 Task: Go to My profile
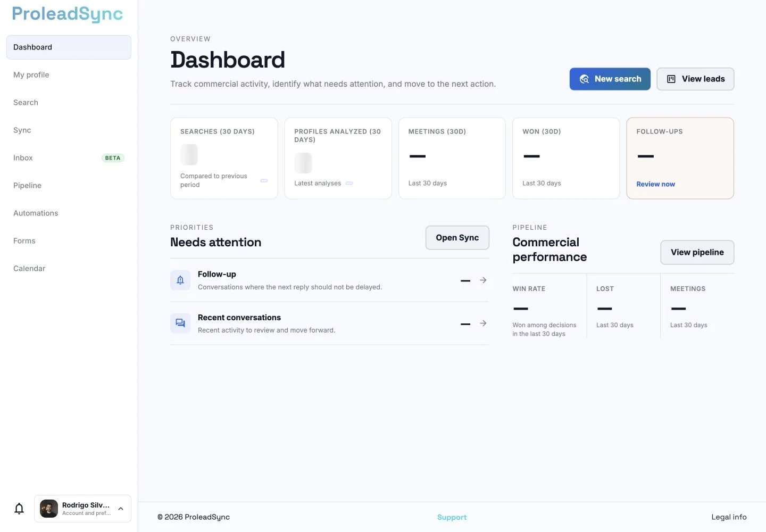pos(69,75)
